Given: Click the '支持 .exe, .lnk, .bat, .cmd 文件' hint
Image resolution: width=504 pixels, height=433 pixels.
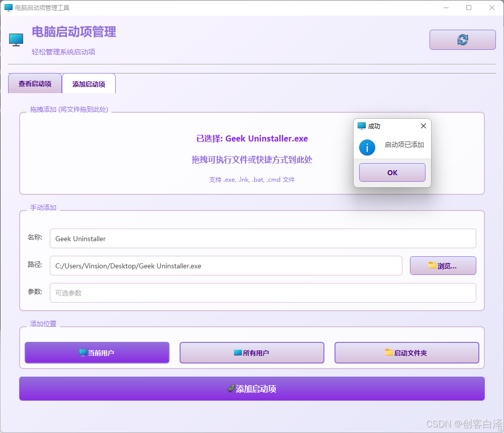Looking at the screenshot, I should click(x=252, y=180).
